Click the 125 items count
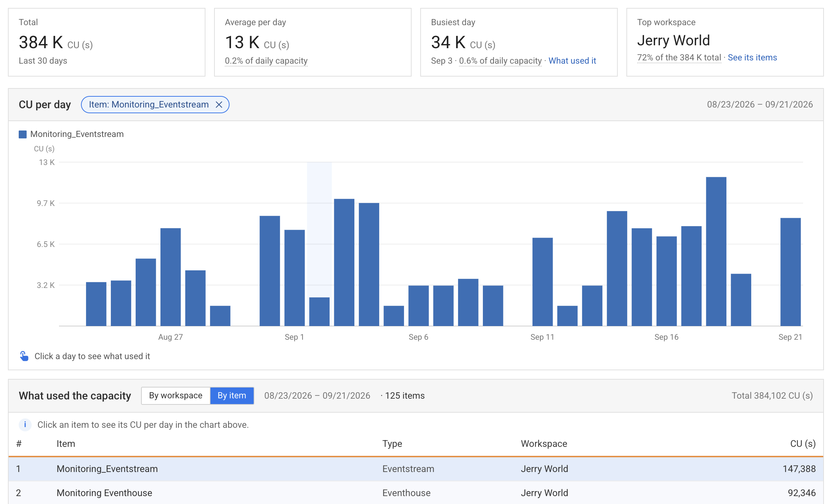 (405, 395)
